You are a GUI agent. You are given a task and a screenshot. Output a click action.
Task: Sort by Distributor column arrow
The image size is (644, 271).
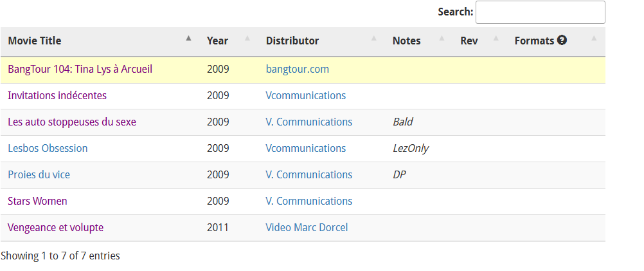[x=374, y=39]
